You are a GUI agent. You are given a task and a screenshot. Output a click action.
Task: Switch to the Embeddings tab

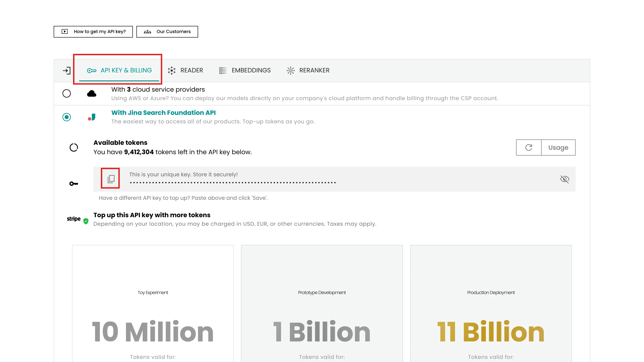tap(245, 70)
